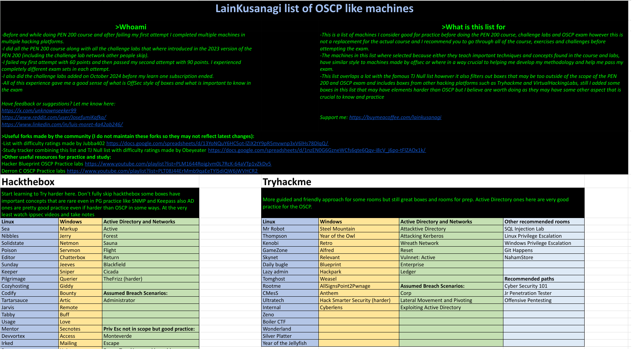The height and width of the screenshot is (356, 644).
Task: Select the 'Monteverde' cell
Action: (151, 336)
